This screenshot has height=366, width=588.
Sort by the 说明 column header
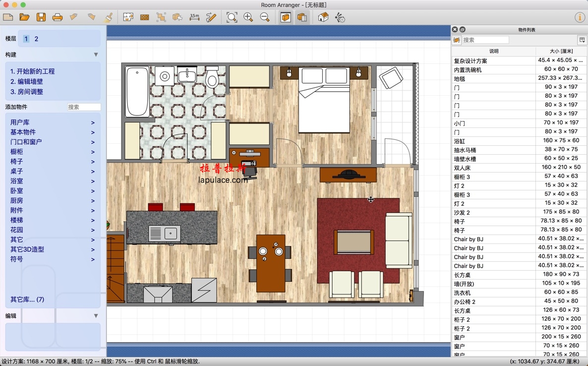(493, 51)
